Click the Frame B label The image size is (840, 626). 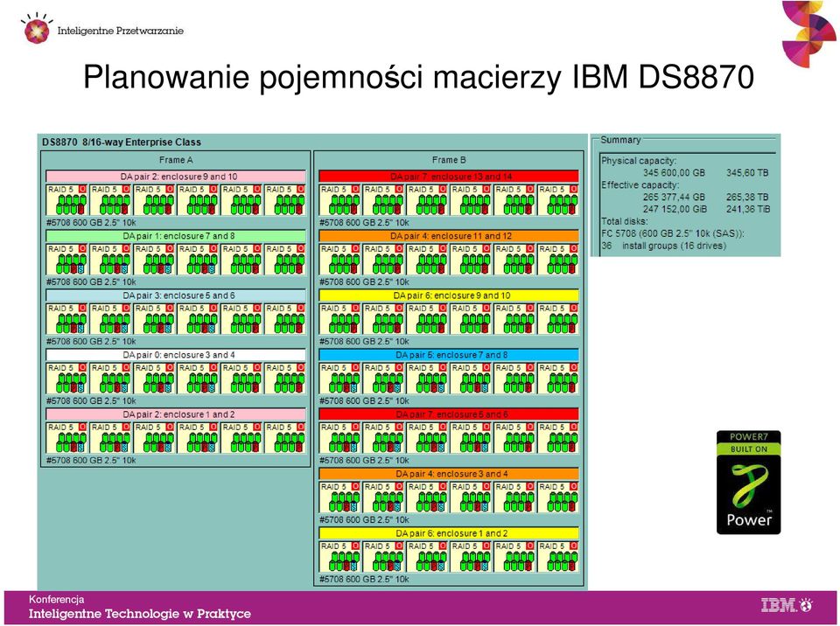449,160
